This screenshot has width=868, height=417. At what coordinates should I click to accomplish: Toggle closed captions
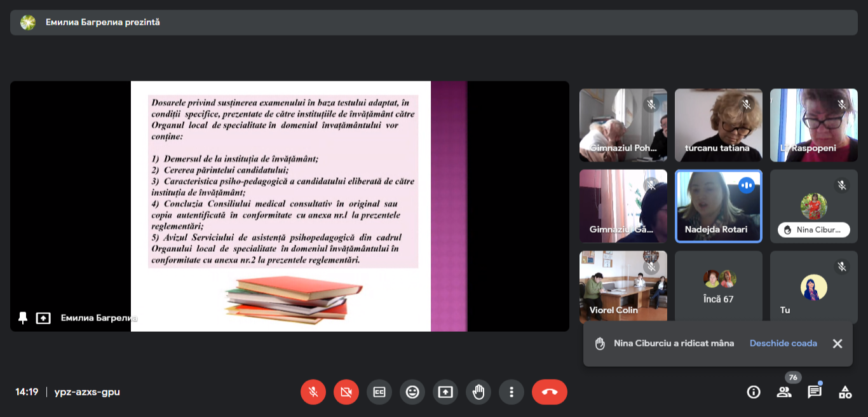click(x=379, y=392)
